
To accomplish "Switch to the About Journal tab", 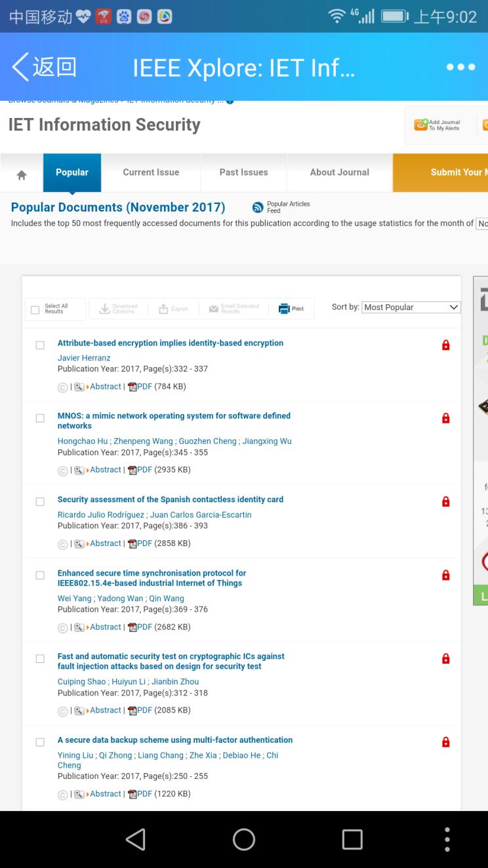I will coord(340,172).
